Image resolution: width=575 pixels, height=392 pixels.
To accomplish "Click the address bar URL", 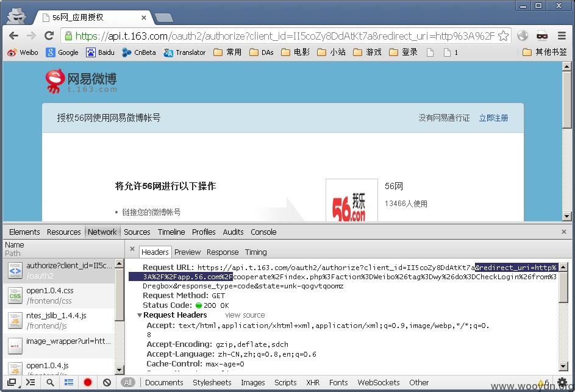I will pyautogui.click(x=285, y=36).
